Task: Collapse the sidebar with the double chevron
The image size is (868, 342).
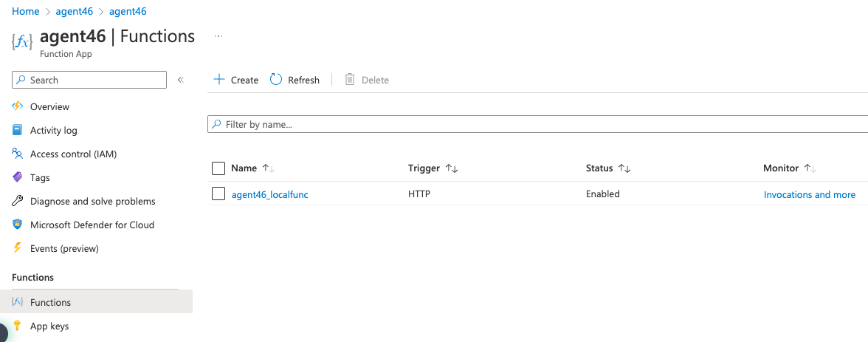Action: click(180, 80)
